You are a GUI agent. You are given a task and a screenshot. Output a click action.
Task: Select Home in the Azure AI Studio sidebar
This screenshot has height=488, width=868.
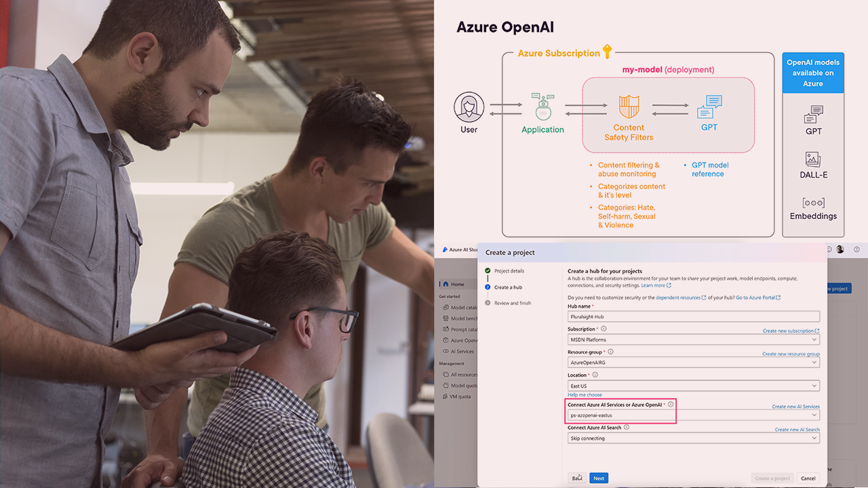pos(453,284)
